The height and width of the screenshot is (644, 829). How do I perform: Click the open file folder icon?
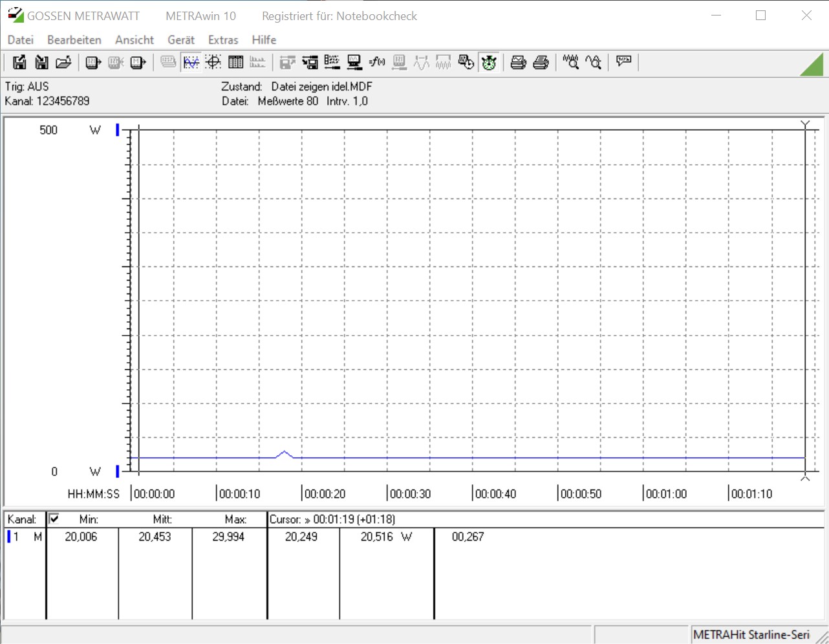tap(63, 62)
